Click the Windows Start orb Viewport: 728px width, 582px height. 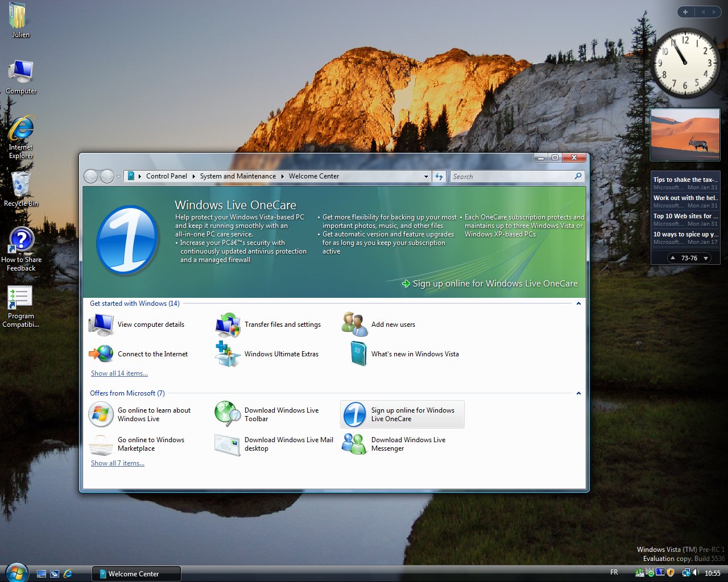[16, 572]
